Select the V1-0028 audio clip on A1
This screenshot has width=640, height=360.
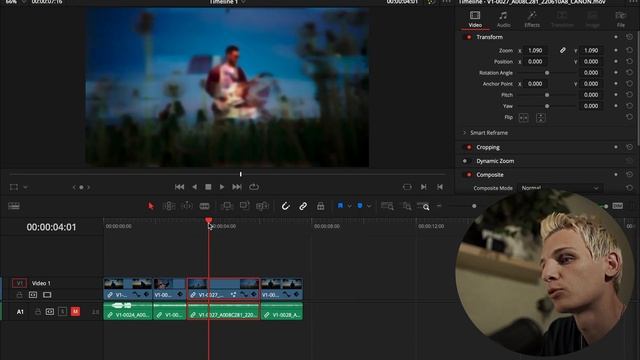tap(282, 311)
